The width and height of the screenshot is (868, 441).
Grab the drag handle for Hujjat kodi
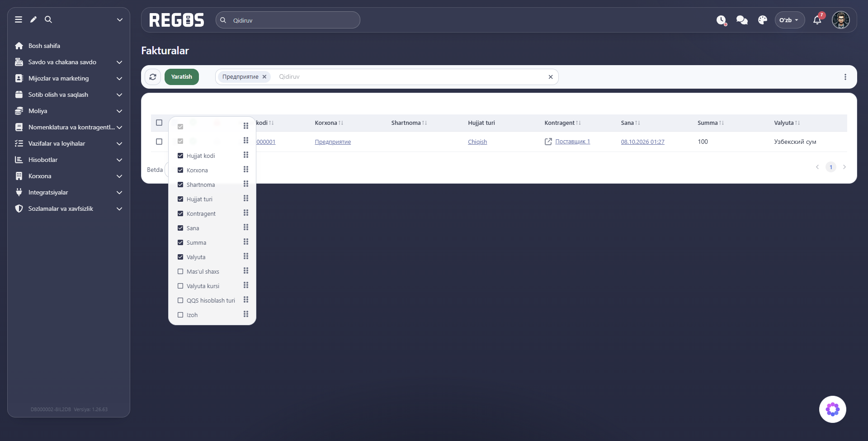coord(246,155)
